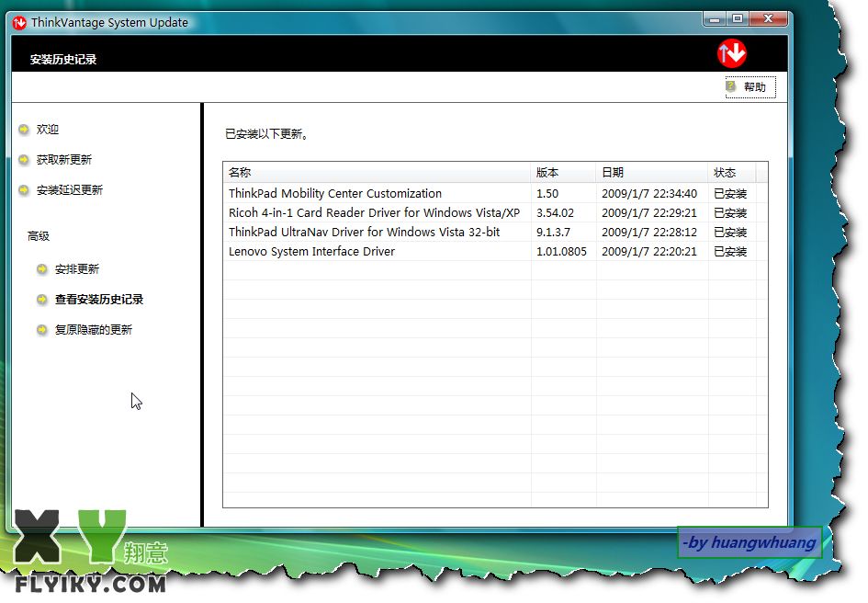The image size is (868, 603).
Task: Click the ThinkVantage title bar app icon
Action: point(19,23)
